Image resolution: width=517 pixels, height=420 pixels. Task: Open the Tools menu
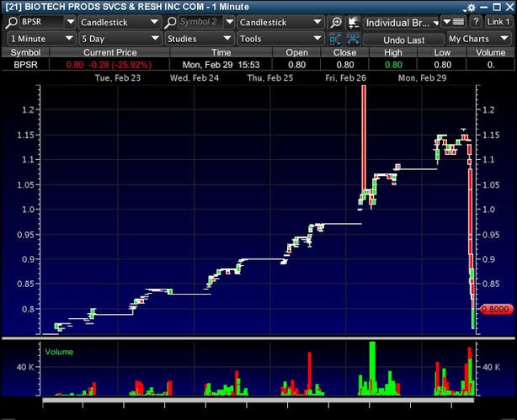tap(278, 39)
